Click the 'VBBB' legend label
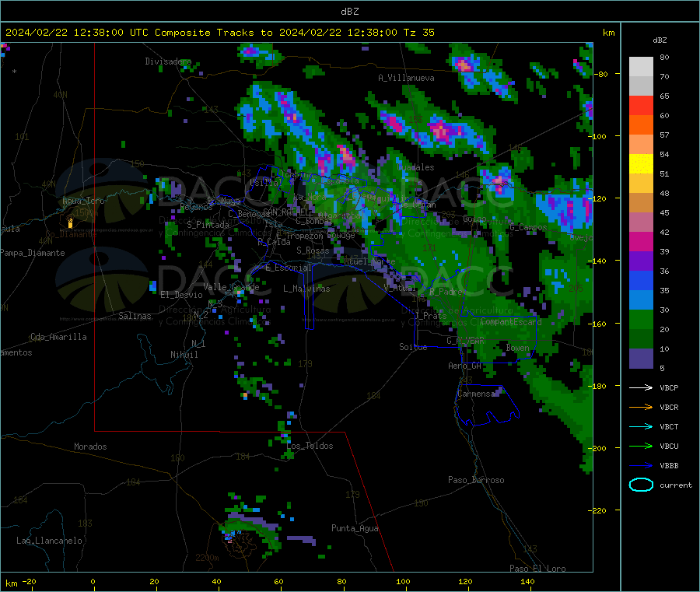The width and height of the screenshot is (700, 592). [669, 466]
